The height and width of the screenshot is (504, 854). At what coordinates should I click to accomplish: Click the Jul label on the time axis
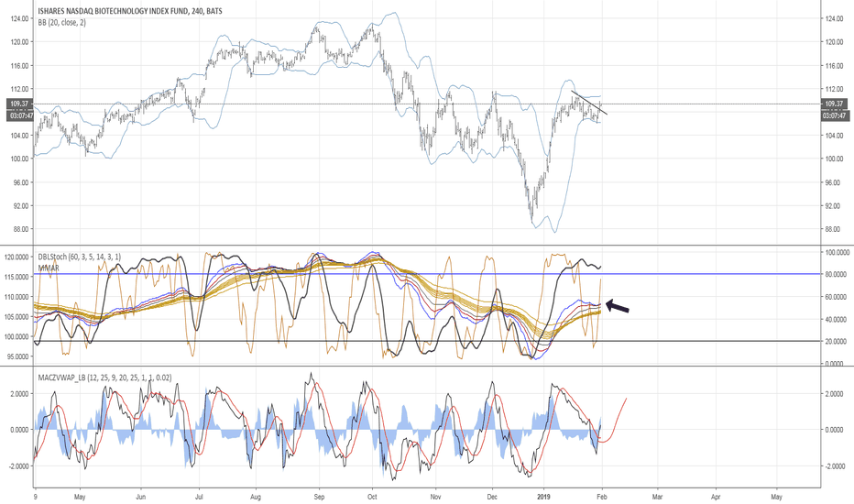pyautogui.click(x=199, y=497)
